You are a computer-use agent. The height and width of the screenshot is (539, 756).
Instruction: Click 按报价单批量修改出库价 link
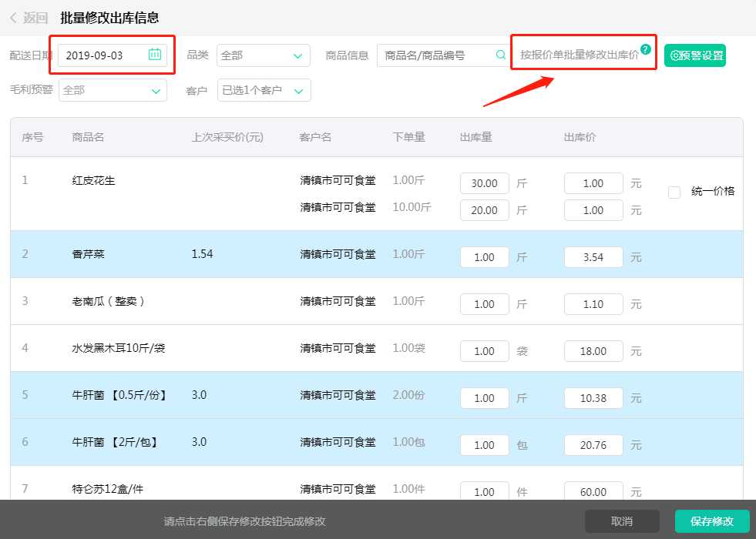(x=579, y=55)
